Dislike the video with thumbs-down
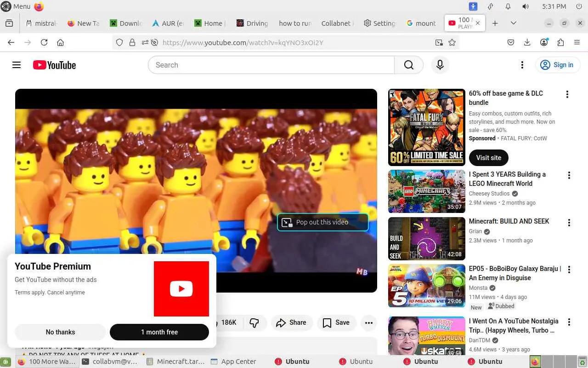The image size is (588, 368). pos(254,322)
